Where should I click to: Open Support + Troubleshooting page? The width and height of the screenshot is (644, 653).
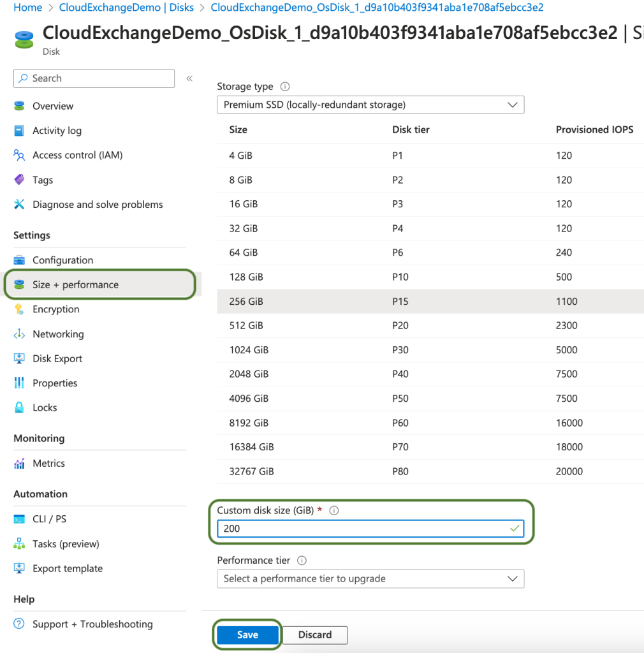tap(92, 624)
